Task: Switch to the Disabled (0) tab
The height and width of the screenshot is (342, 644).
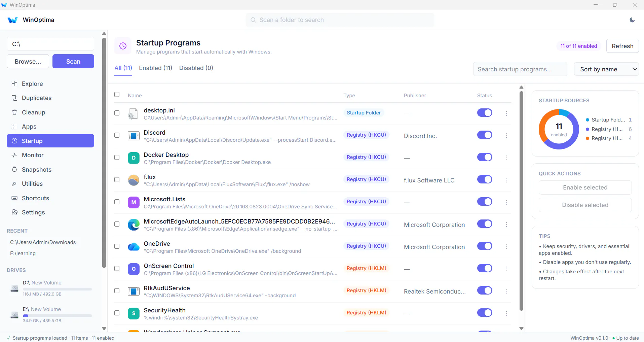Action: click(196, 68)
